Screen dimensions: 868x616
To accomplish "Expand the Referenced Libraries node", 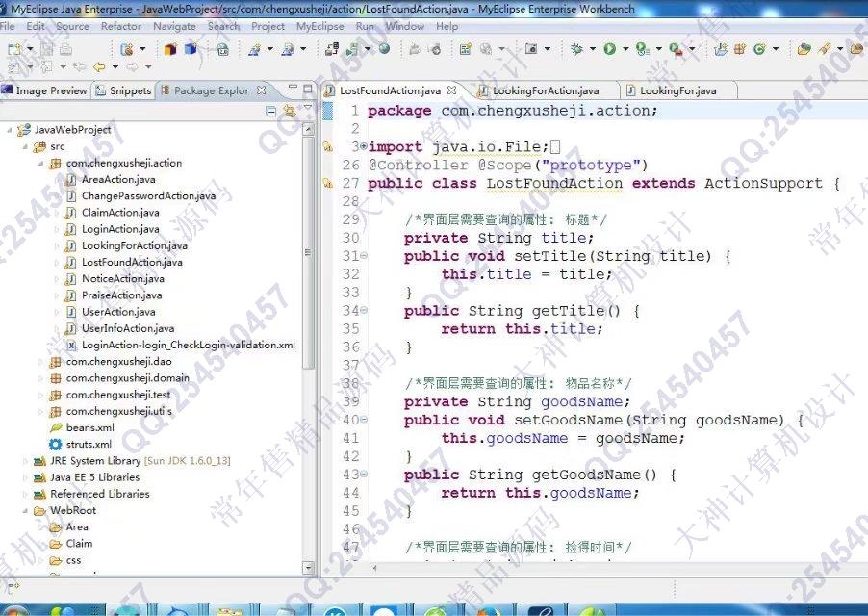I will coord(25,494).
